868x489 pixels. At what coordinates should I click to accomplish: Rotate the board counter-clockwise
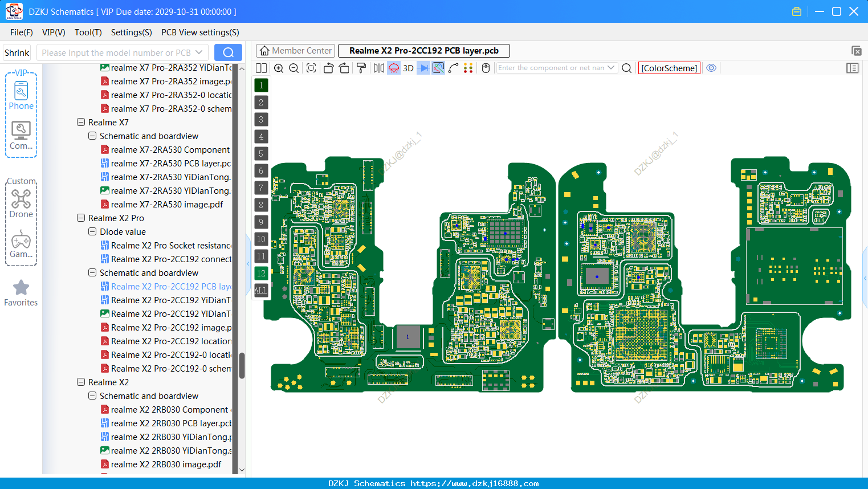[x=328, y=68]
